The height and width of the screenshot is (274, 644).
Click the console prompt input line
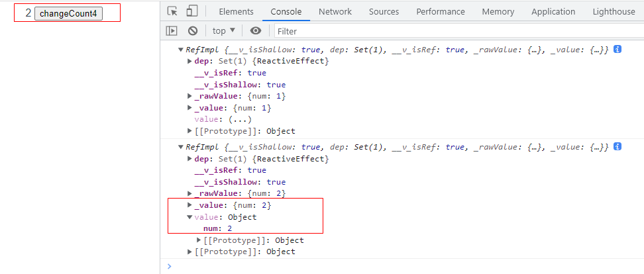[x=398, y=266]
